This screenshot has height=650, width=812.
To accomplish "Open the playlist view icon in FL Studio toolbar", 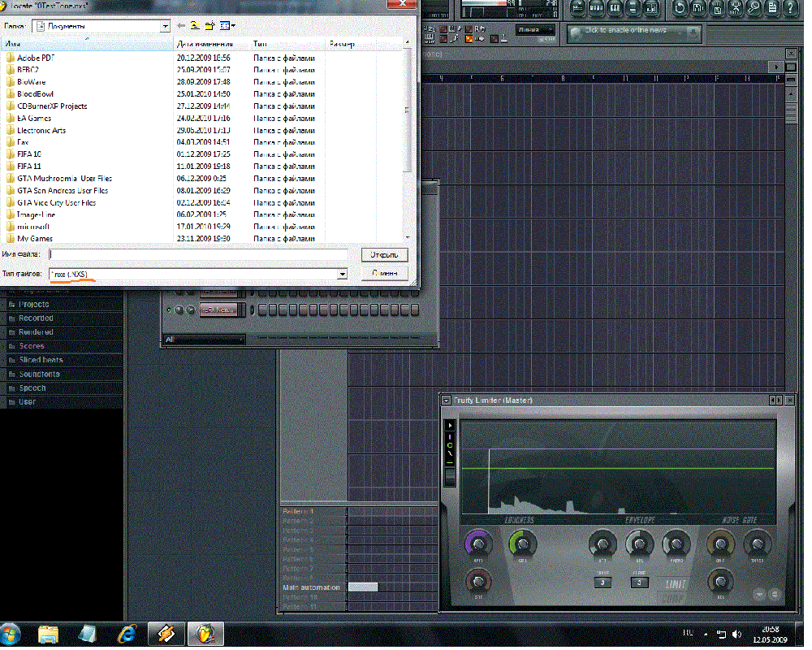I will tap(577, 8).
